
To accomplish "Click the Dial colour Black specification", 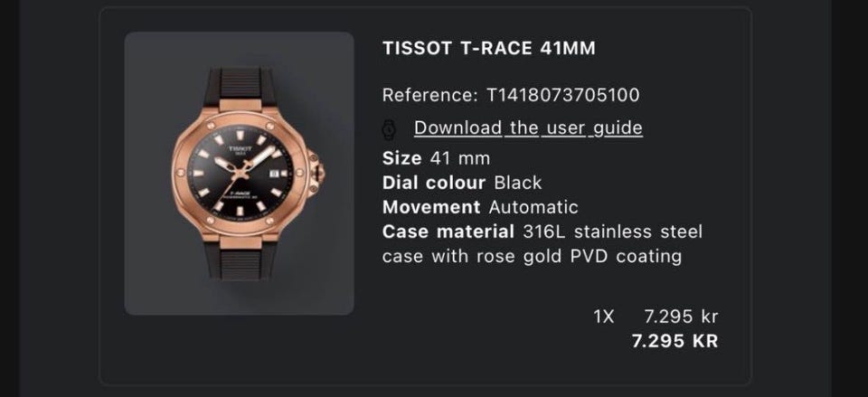I will [462, 182].
